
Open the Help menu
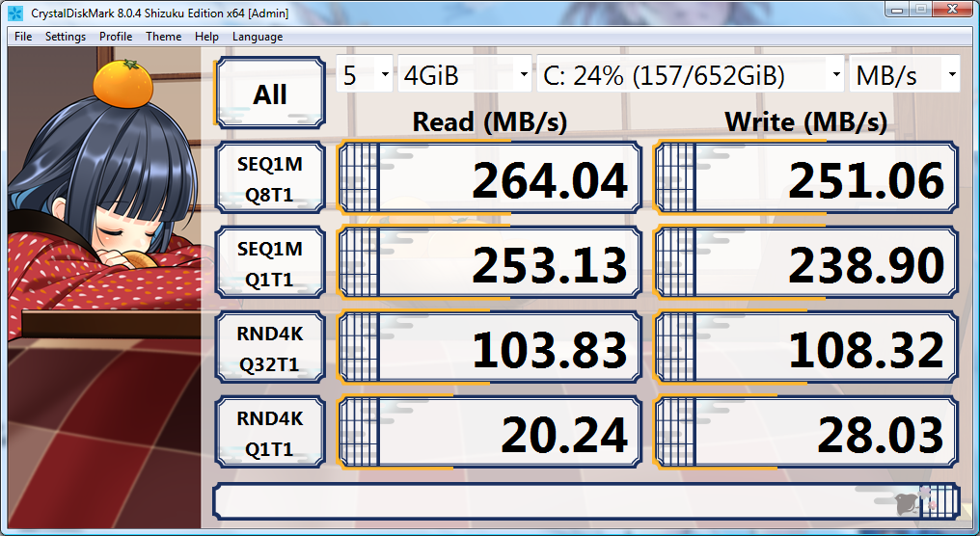206,37
